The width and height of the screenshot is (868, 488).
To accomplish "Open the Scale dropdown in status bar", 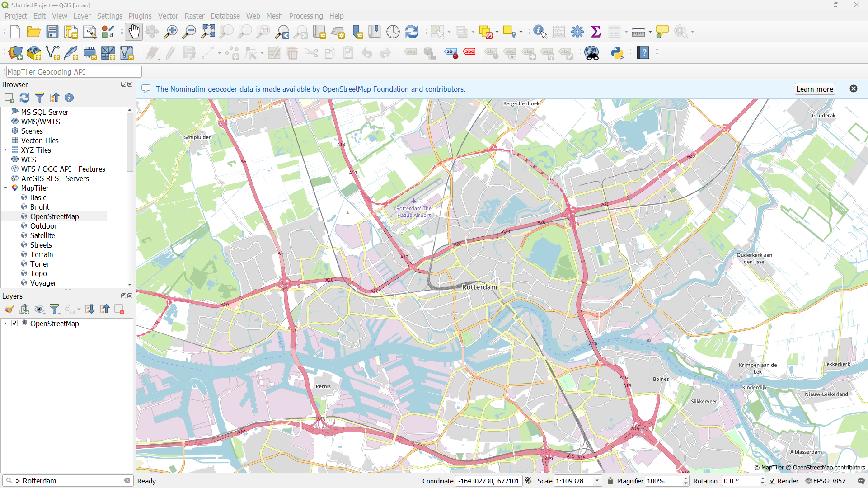I will point(597,481).
